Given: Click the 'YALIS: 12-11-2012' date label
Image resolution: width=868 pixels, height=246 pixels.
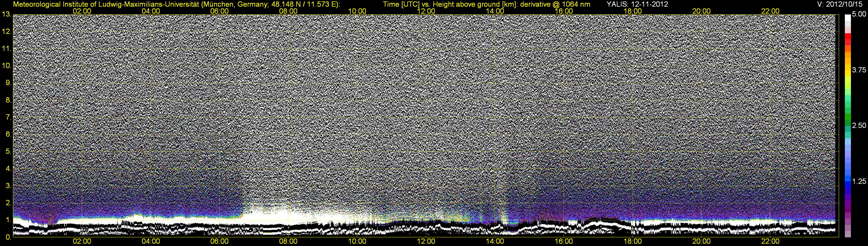Looking at the screenshot, I should pyautogui.click(x=637, y=4).
